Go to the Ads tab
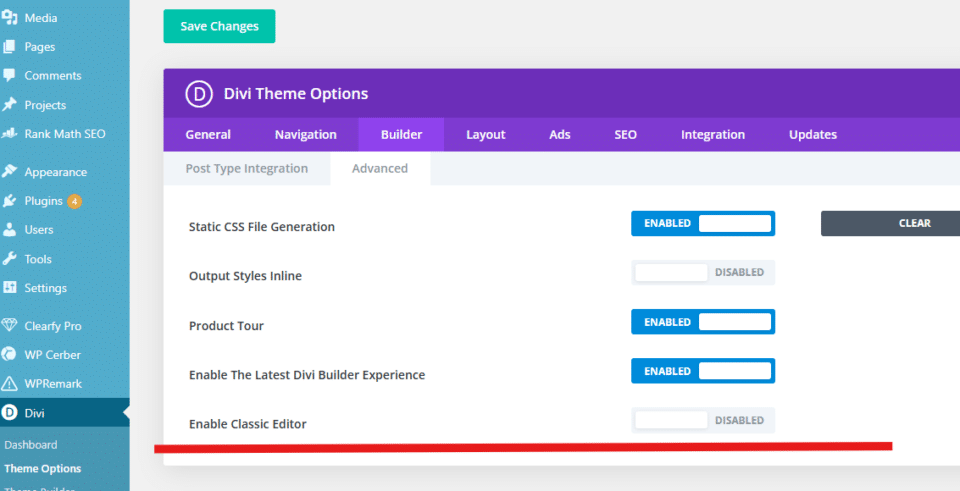960x491 pixels. tap(560, 135)
